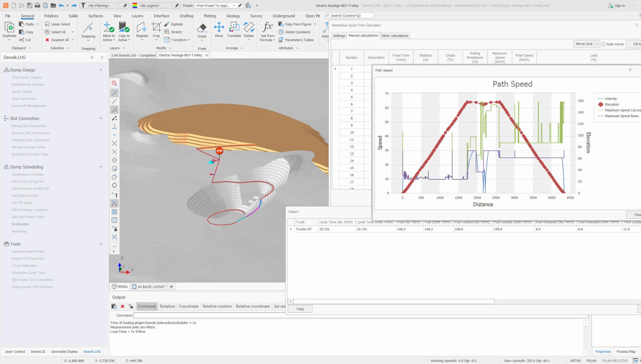Click the Interactive Cycle Time menu item
641x364 pixels.
29,272
